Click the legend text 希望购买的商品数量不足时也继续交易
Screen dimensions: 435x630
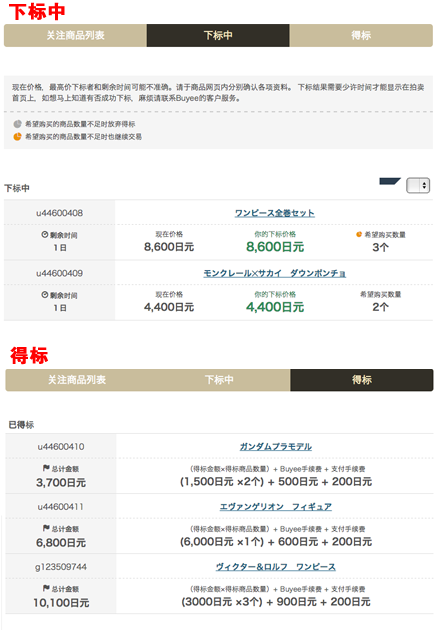pyautogui.click(x=84, y=137)
